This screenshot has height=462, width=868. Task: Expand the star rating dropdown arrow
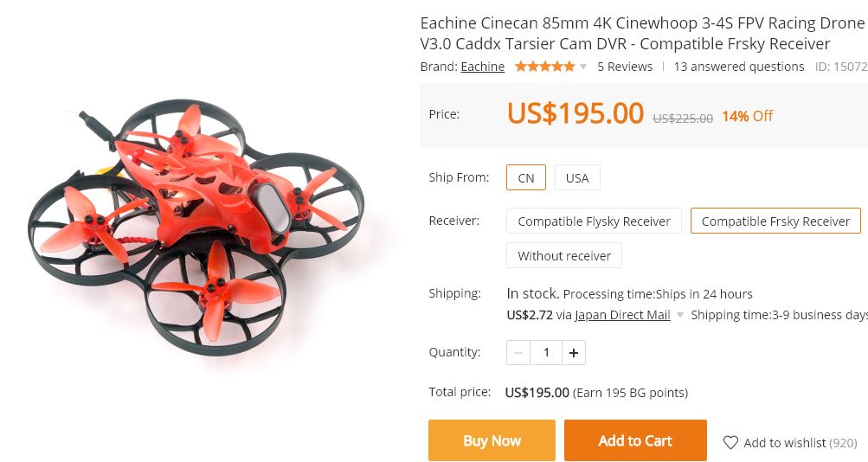[x=583, y=67]
